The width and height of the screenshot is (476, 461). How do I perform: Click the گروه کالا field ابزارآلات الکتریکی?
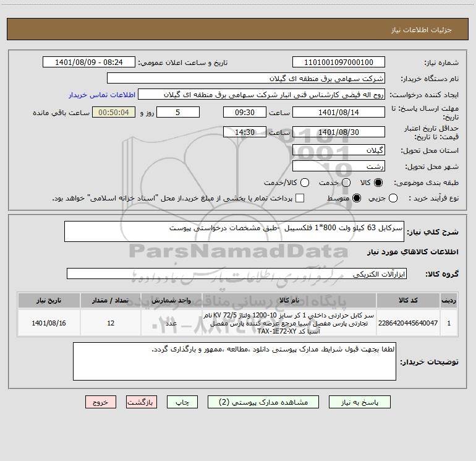tap(237, 274)
